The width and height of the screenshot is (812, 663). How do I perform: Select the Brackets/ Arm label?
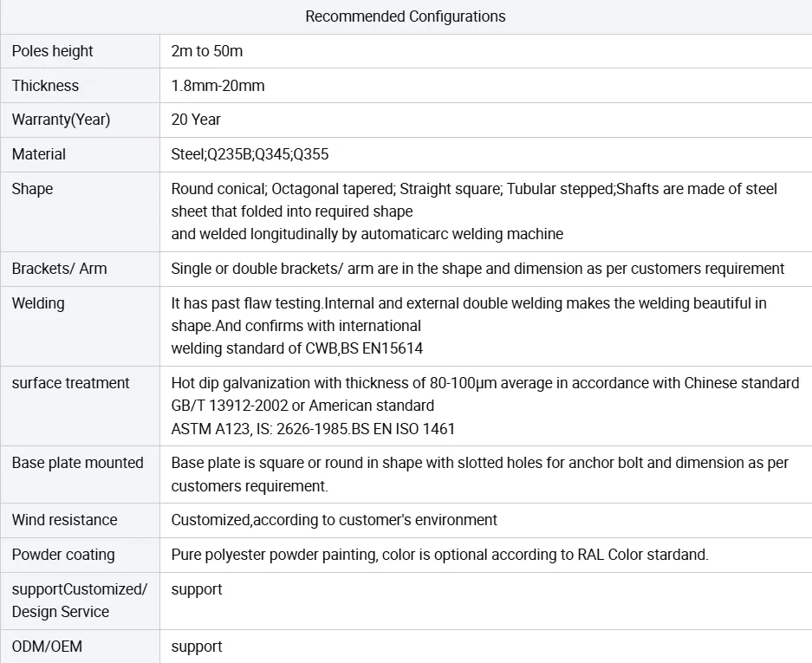[x=60, y=269]
